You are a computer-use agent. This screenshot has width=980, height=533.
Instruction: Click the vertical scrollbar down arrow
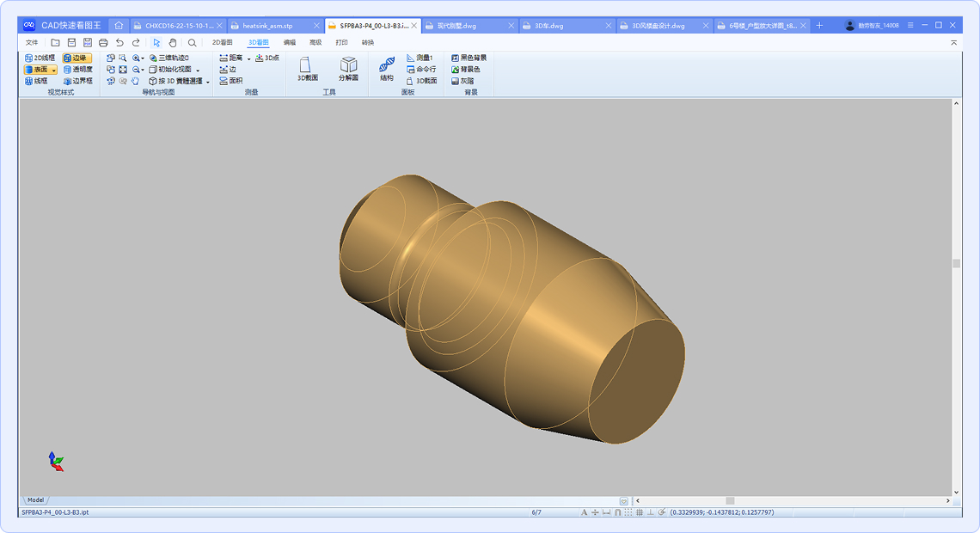click(x=956, y=493)
